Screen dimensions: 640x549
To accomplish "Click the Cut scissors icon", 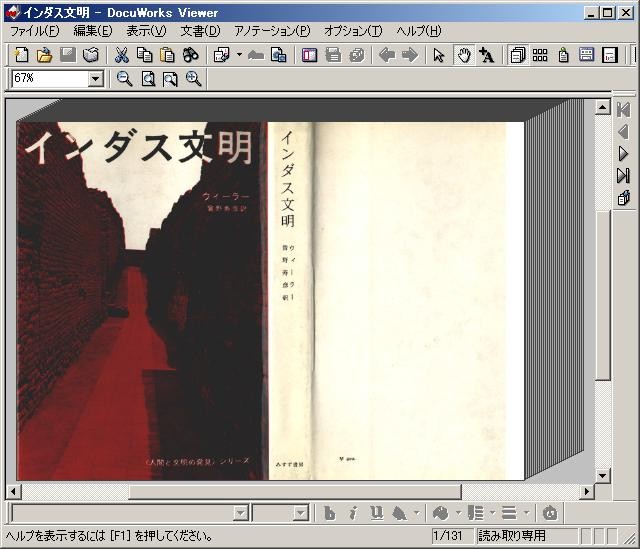I will pos(121,55).
